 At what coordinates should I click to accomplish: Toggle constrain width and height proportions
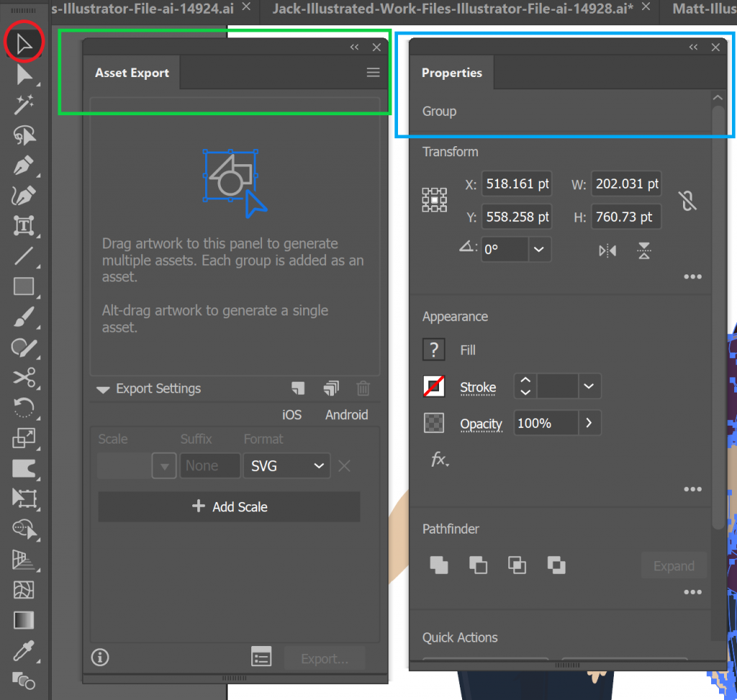coord(687,200)
